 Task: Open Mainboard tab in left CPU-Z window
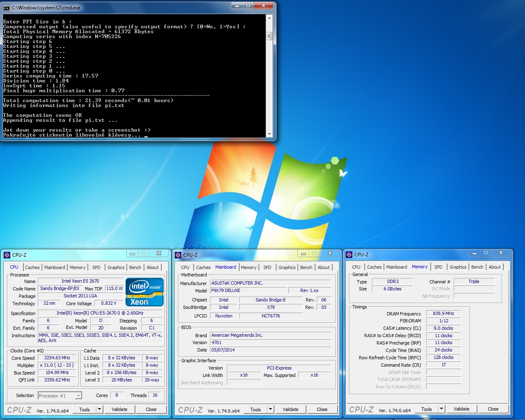[x=55, y=267]
